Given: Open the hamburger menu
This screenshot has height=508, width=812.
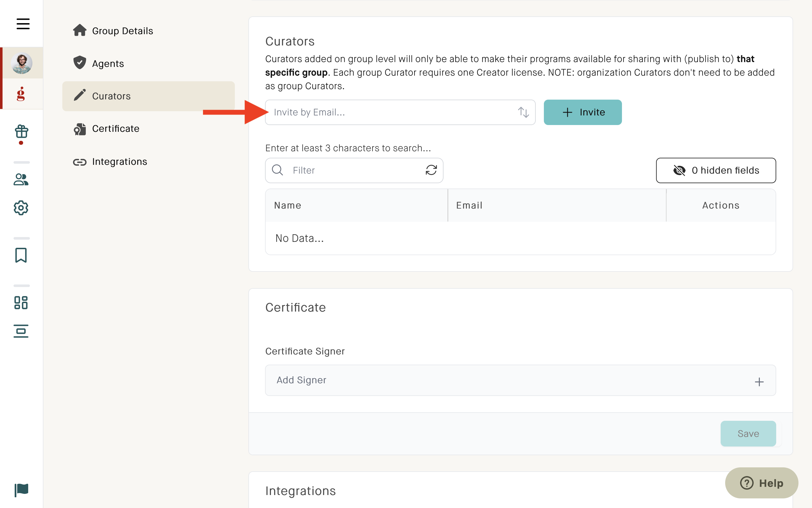Looking at the screenshot, I should click(23, 24).
